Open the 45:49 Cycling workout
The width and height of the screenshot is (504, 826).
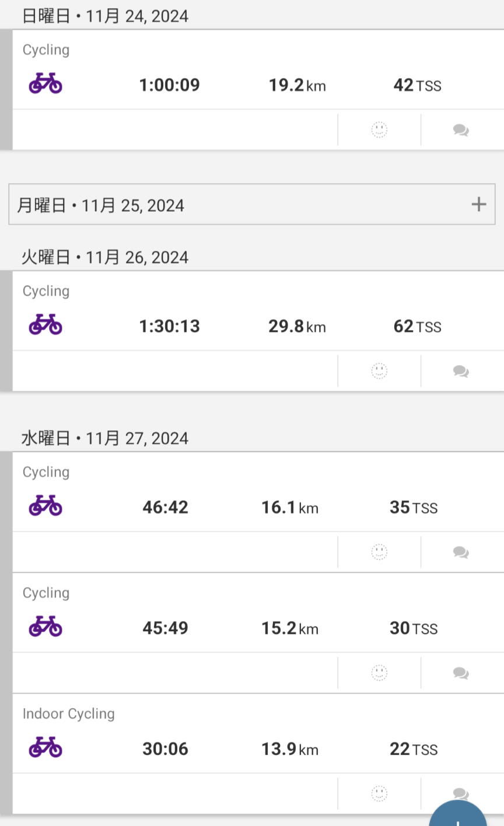click(166, 628)
